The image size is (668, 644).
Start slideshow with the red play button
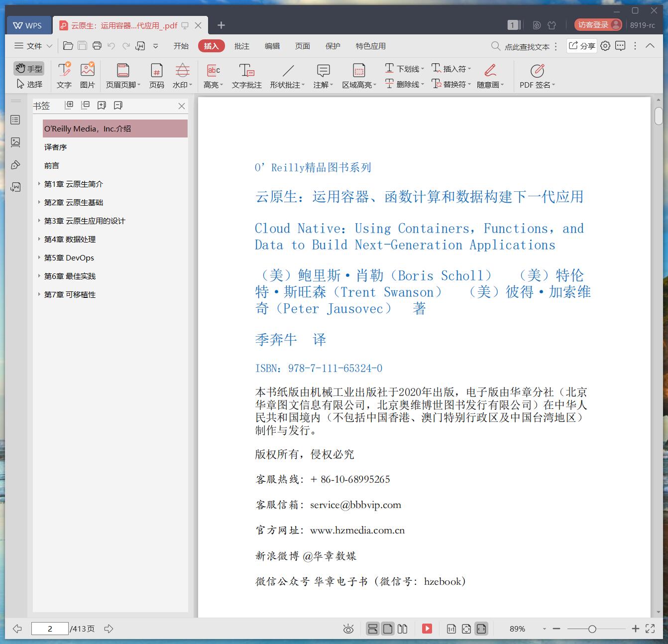(x=427, y=629)
